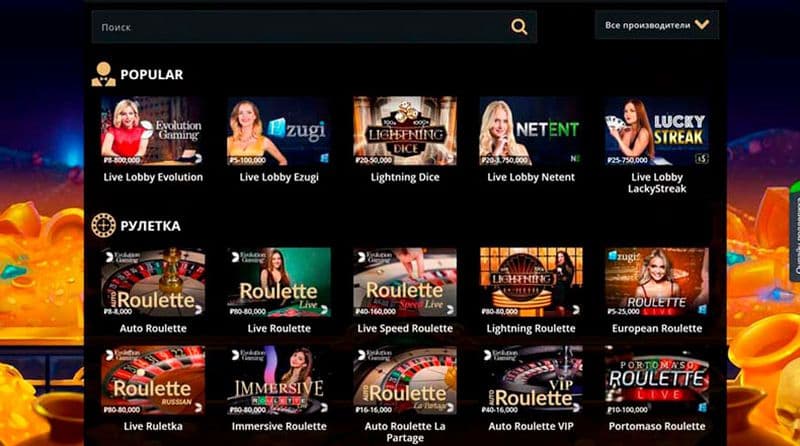Click the magnifier search icon
The height and width of the screenshot is (446, 800).
coord(519,27)
